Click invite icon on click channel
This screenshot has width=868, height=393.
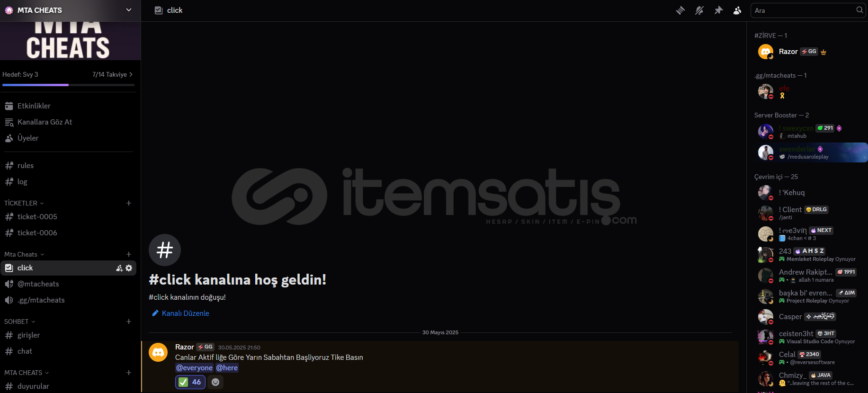click(x=119, y=268)
